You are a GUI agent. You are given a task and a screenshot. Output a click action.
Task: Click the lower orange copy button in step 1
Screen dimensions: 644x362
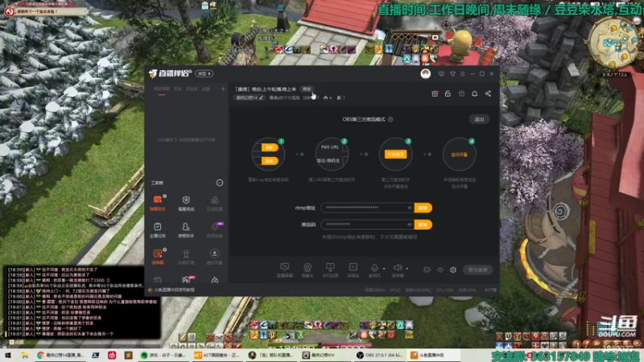[x=270, y=161]
